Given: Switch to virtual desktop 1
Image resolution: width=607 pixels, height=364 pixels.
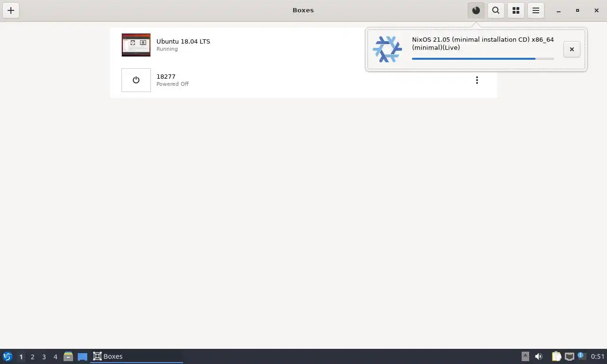Looking at the screenshot, I should (21, 356).
